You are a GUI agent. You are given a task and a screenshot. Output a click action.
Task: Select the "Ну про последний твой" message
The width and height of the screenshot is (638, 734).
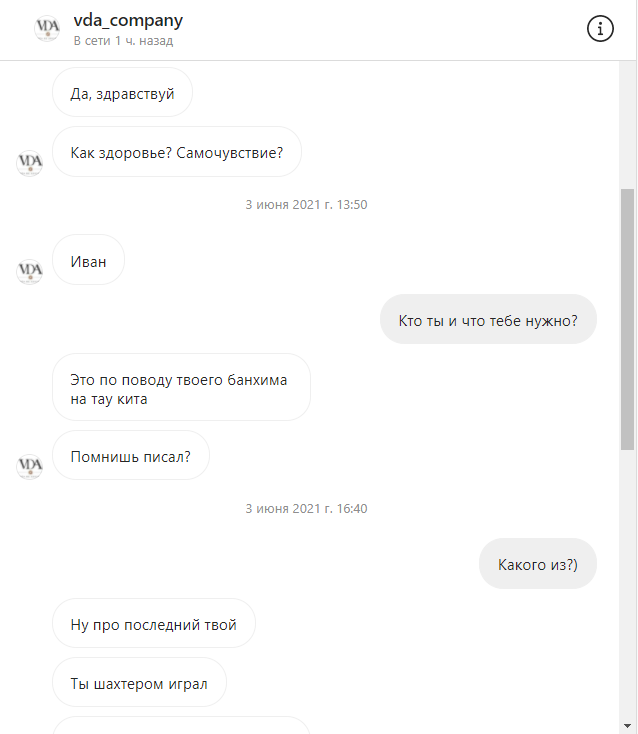[x=154, y=624]
